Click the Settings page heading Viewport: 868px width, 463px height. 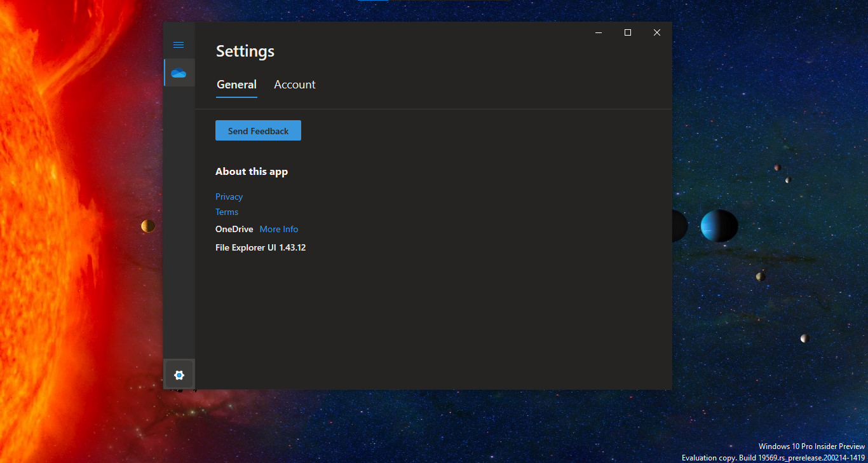[x=245, y=52]
